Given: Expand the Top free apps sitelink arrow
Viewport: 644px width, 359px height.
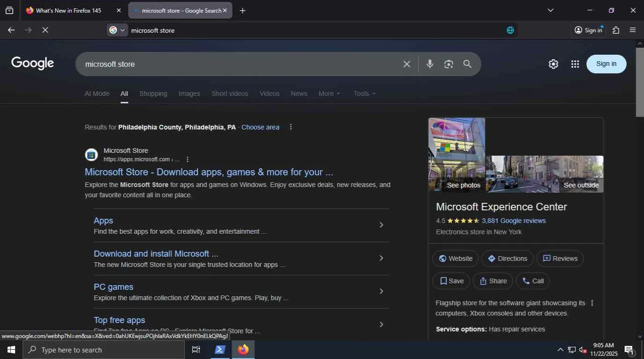Looking at the screenshot, I should point(381,324).
